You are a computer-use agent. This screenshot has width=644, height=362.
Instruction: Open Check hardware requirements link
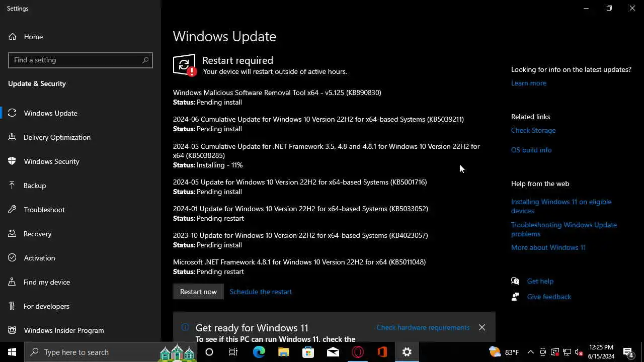pos(423,327)
